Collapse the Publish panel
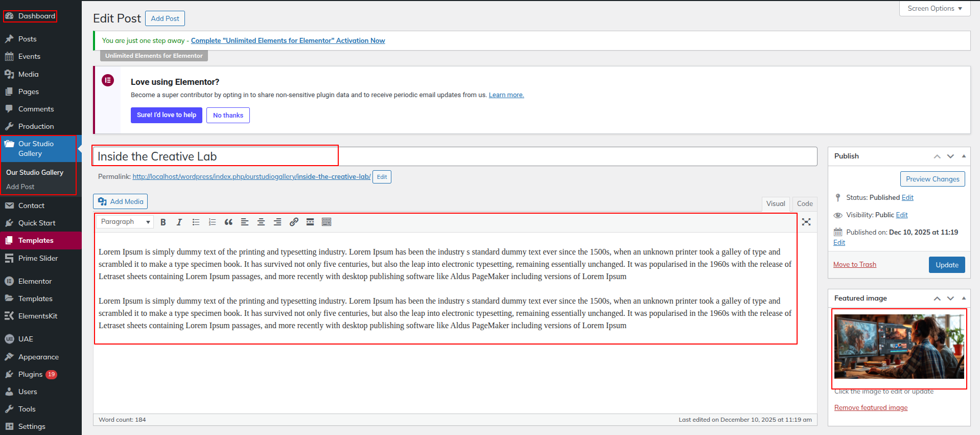The width and height of the screenshot is (980, 435). pyautogui.click(x=964, y=156)
